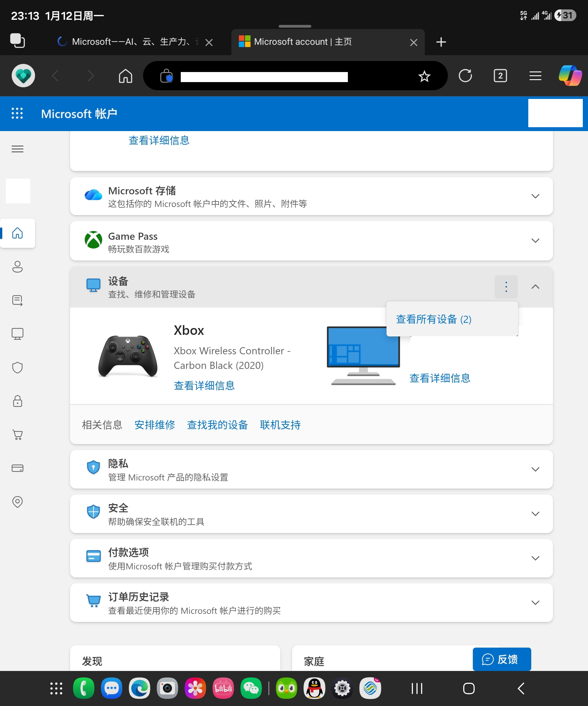Show the two open tabs counter
Image resolution: width=588 pixels, height=706 pixels.
point(500,76)
